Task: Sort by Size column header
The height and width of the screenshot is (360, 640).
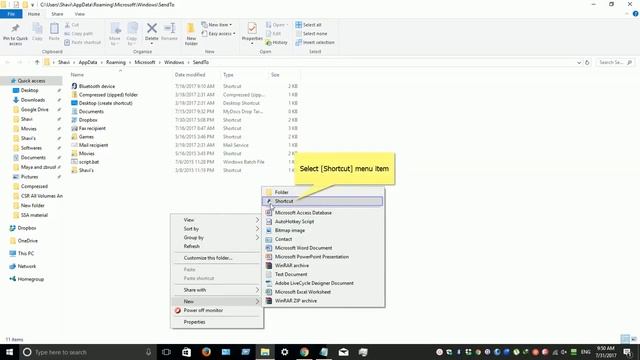Action: pos(275,75)
